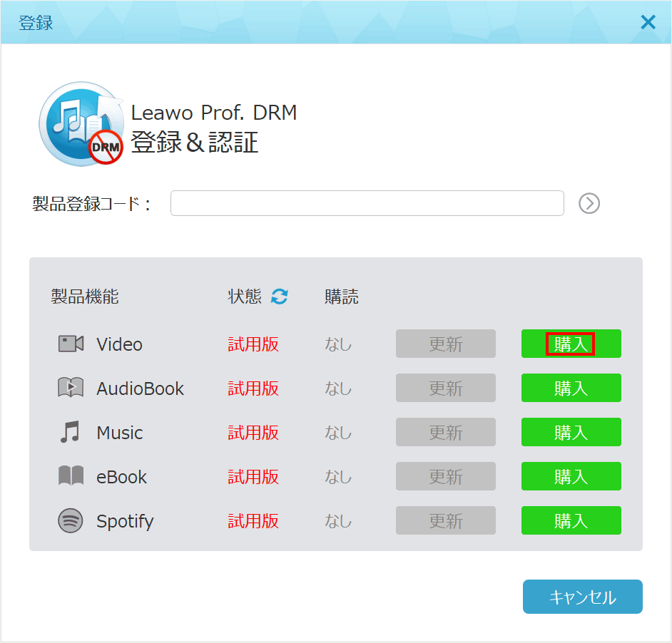Viewport: 672px width, 643px height.
Task: Select the AudioBook feature label
Action: point(140,389)
